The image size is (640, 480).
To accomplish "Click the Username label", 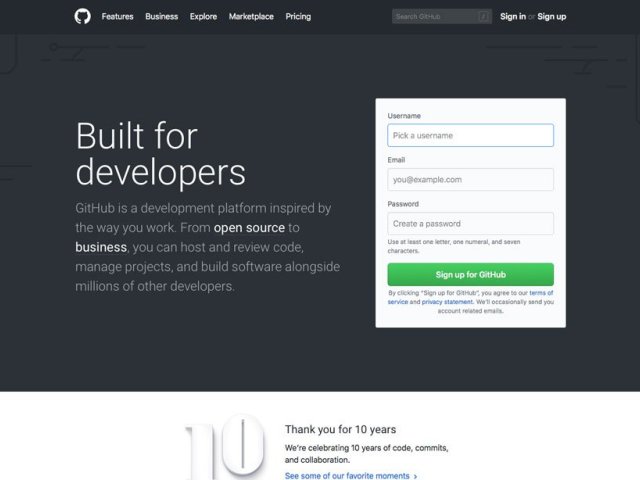I will 404,116.
